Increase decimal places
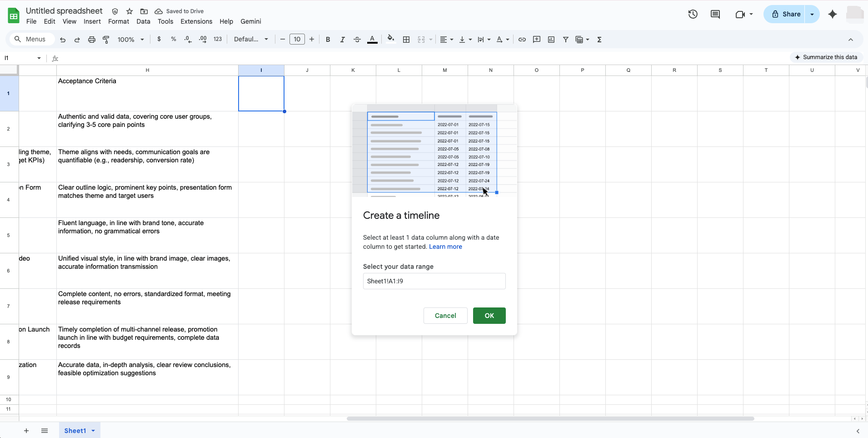The width and height of the screenshot is (868, 438). pyautogui.click(x=203, y=39)
